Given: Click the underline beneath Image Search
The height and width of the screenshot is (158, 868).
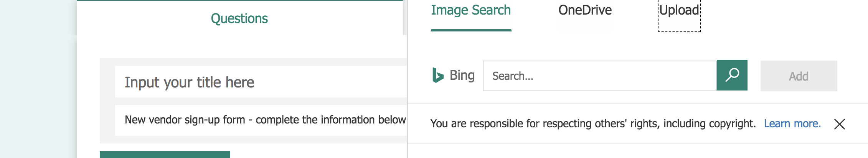Looking at the screenshot, I should pos(471,30).
